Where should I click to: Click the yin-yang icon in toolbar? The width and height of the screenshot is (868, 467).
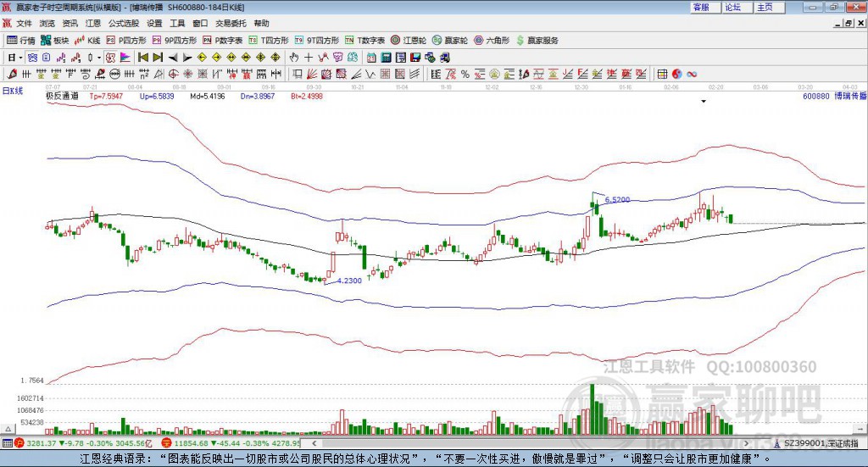[x=678, y=74]
